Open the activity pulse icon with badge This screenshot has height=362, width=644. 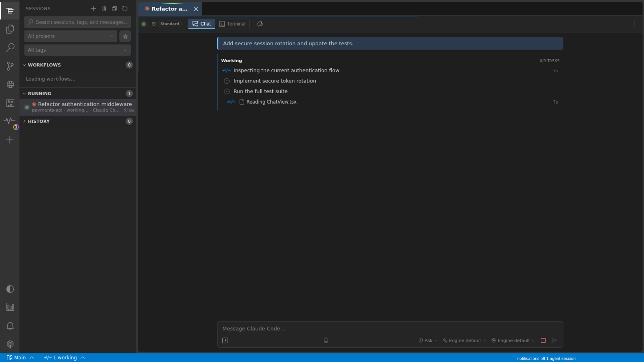click(10, 121)
